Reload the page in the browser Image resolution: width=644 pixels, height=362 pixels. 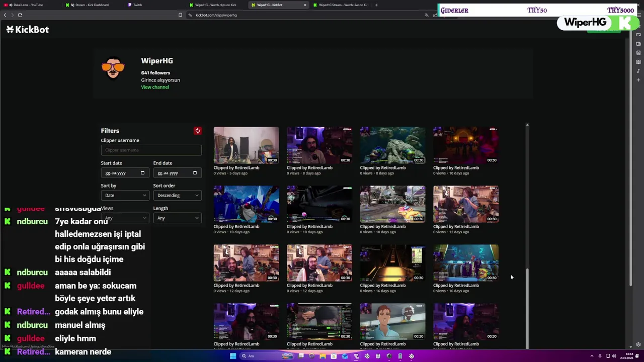pyautogui.click(x=20, y=15)
